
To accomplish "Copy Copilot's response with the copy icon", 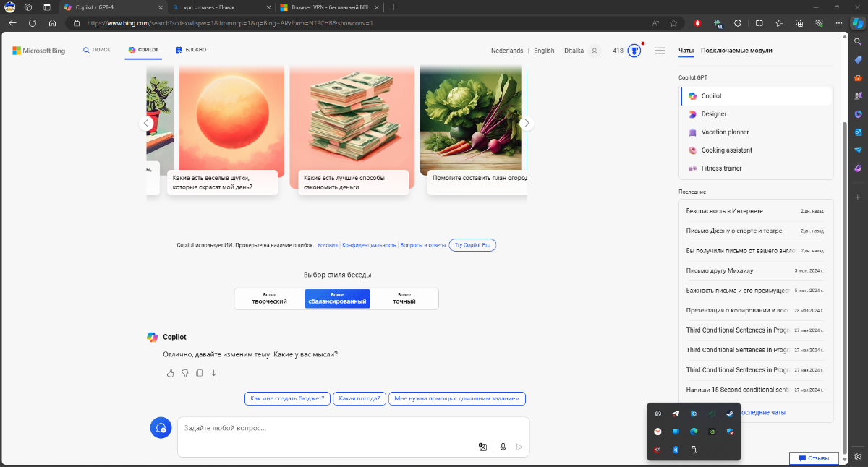I will tap(200, 374).
